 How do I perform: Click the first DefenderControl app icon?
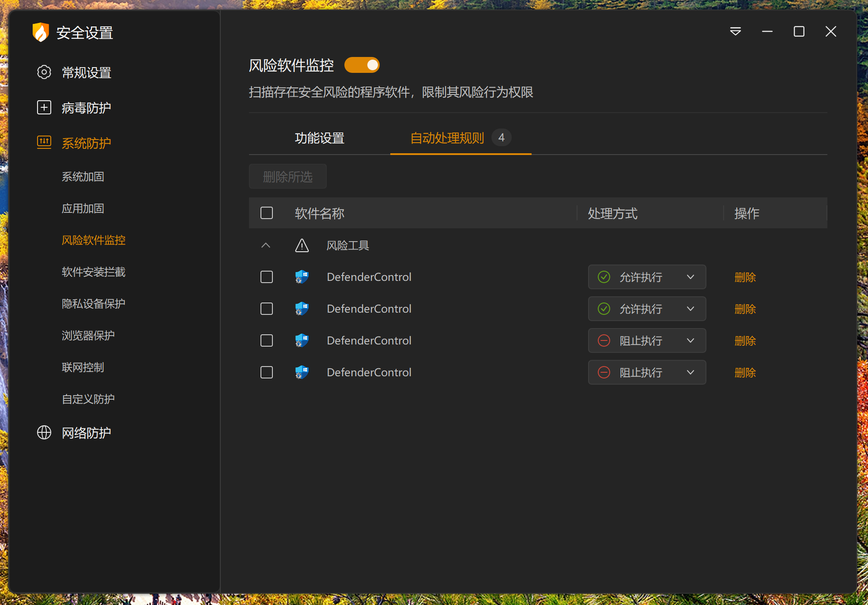coord(302,277)
